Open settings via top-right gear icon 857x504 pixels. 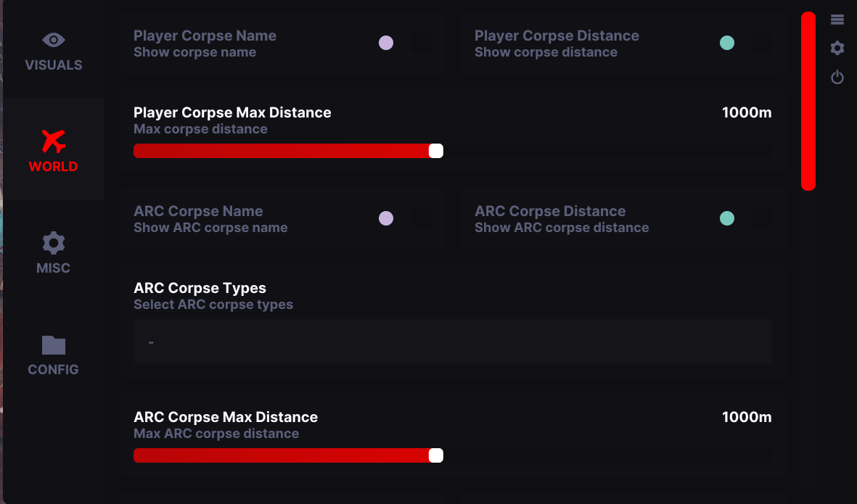pos(837,48)
